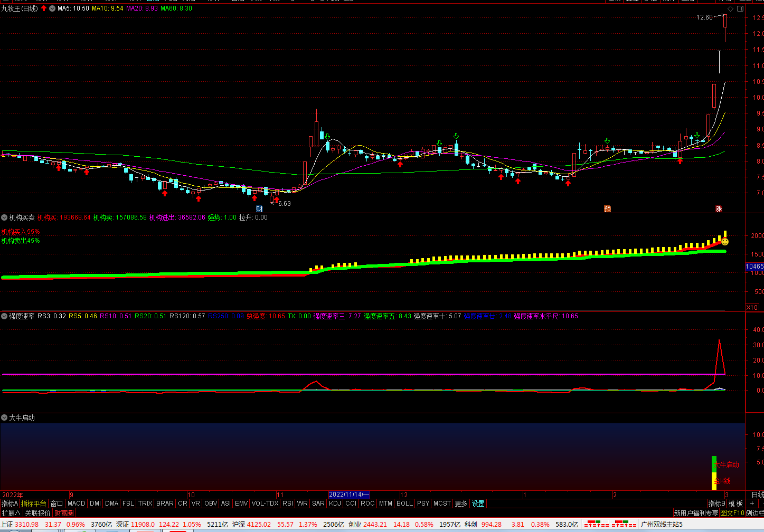Click the panel layout icon at chart top-right
The image size is (764, 532).
coord(740,8)
